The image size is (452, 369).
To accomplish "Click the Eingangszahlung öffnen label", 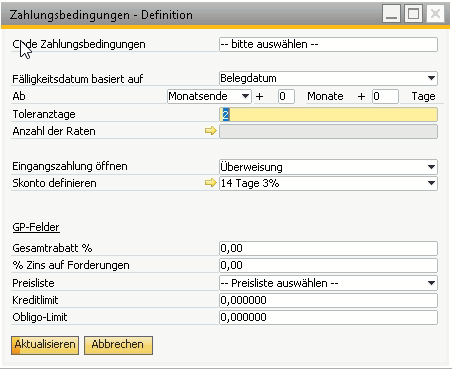I will (x=70, y=166).
